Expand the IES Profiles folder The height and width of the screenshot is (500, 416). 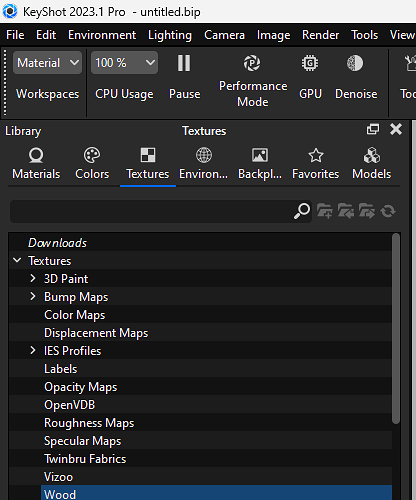point(33,350)
